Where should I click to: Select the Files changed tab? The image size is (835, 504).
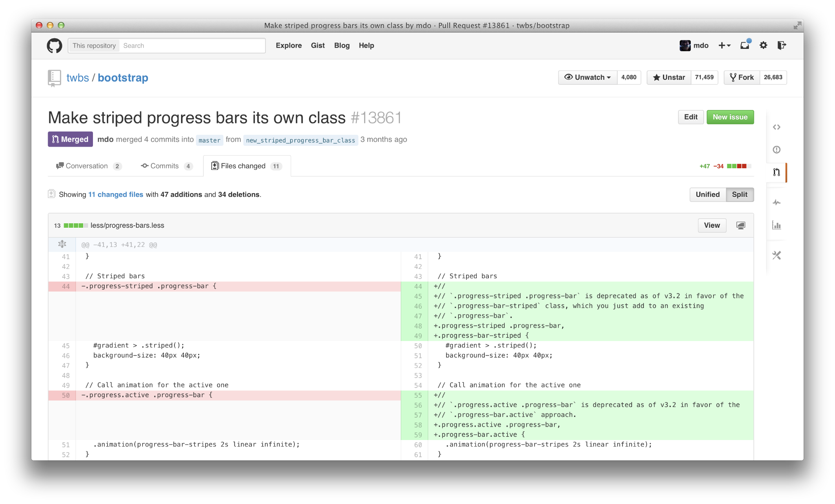247,166
